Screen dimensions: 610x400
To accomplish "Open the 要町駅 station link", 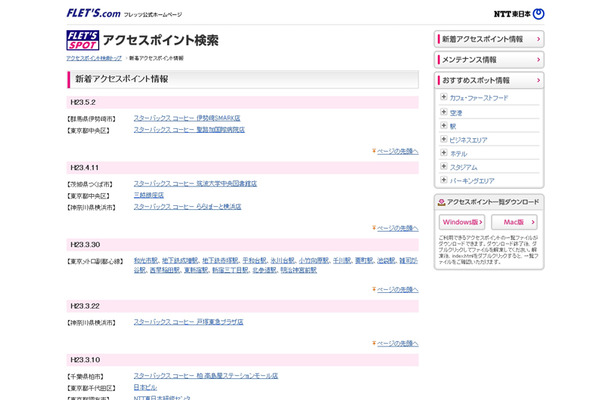I will [x=364, y=260].
